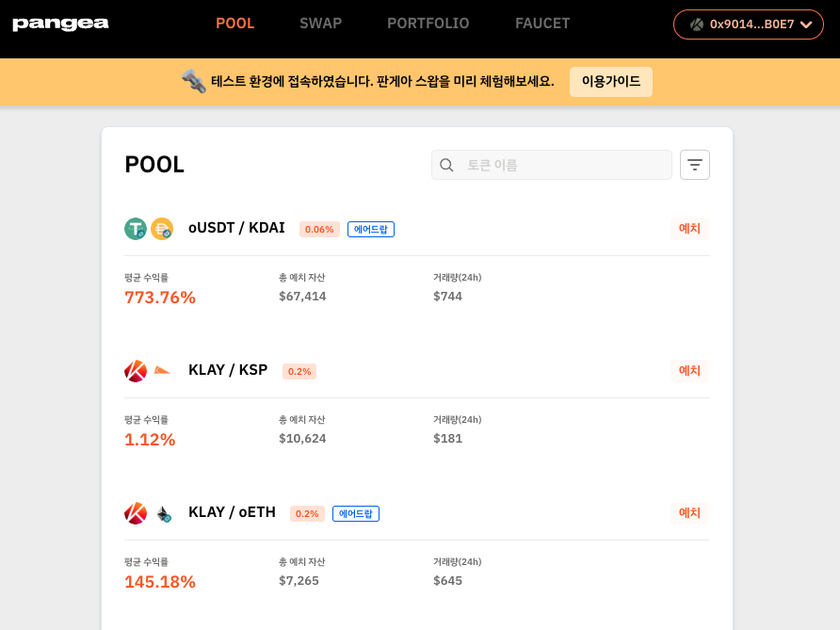Click KLAY icon in KLAY / KSP row
The image size is (840, 630).
pyautogui.click(x=136, y=371)
